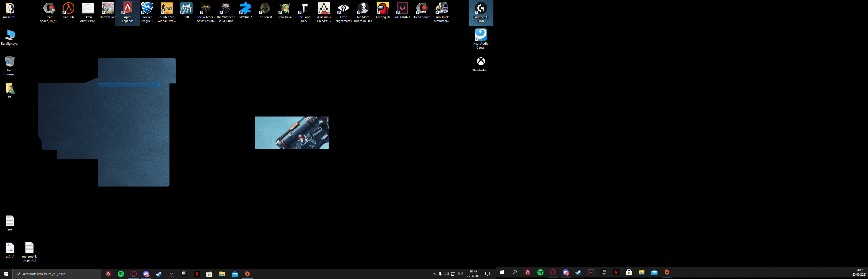Click the Aramak için buraya yazın search box
This screenshot has width=868, height=279.
click(57, 274)
